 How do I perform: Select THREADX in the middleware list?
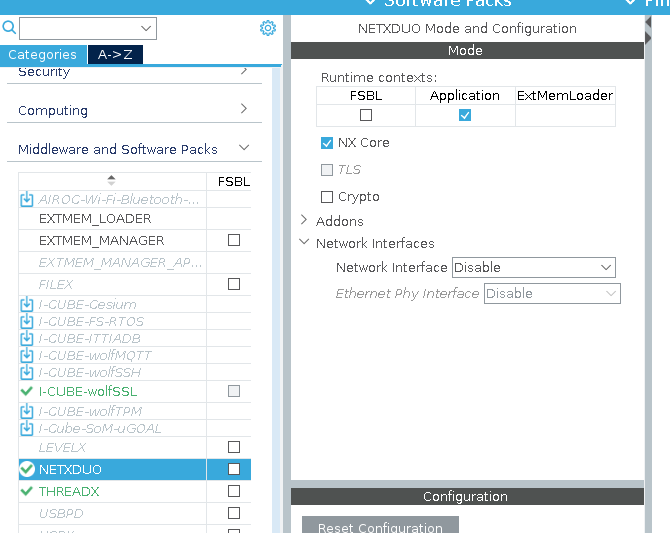click(69, 492)
